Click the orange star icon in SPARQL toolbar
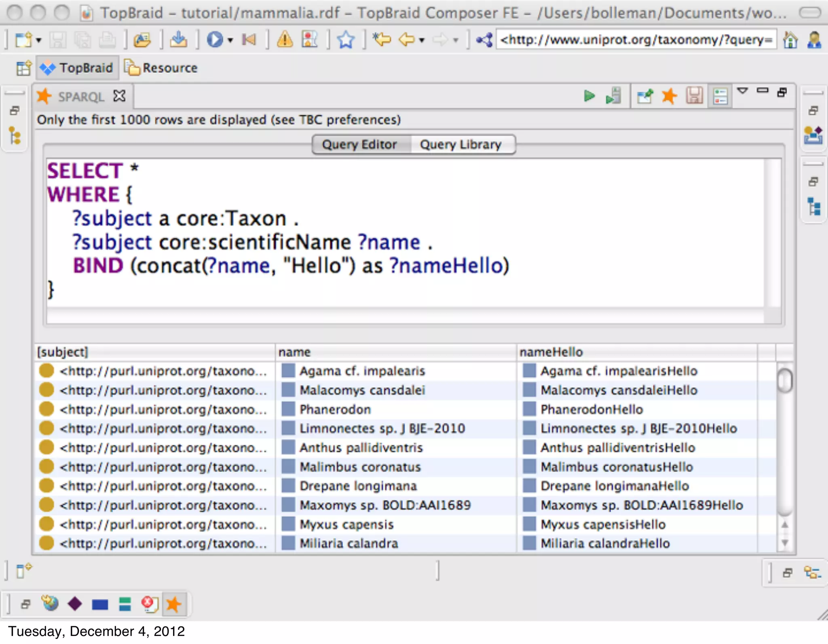Viewport: 828px width, 644px height. point(669,96)
